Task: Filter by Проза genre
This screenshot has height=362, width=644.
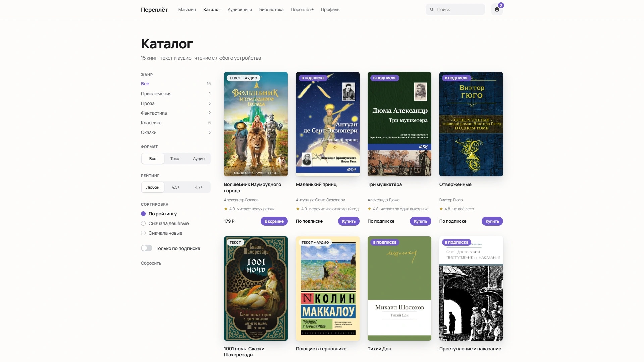Action: point(176,103)
